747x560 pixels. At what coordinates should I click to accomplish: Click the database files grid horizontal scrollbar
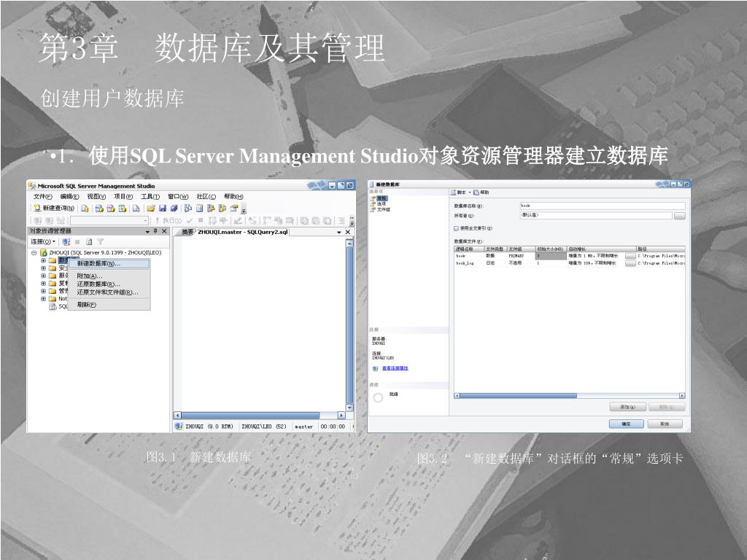click(x=569, y=396)
